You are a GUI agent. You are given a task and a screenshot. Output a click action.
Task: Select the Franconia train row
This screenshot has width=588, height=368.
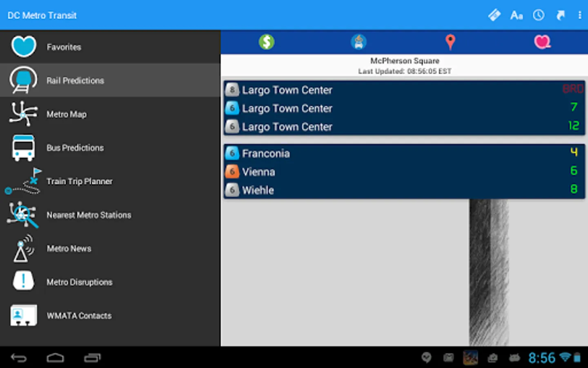click(x=404, y=153)
